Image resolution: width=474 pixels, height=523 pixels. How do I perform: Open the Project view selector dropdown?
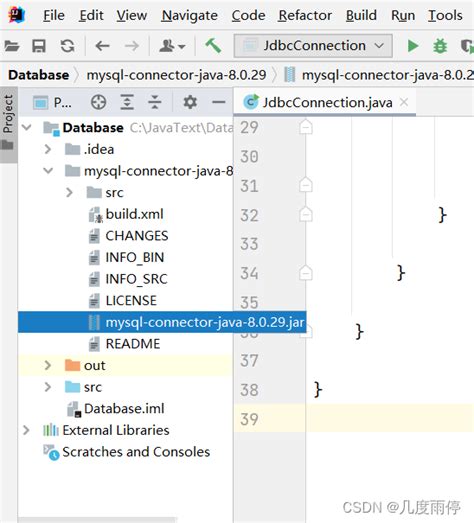52,102
